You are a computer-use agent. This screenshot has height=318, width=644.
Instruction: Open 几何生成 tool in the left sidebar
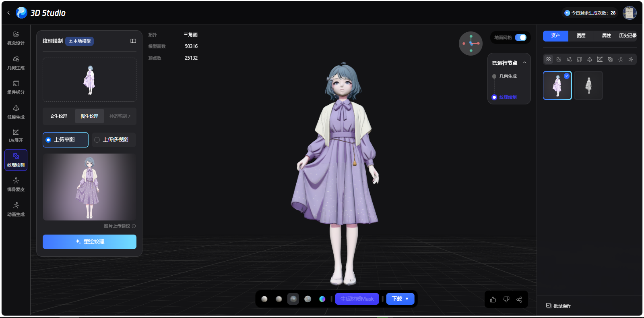(x=16, y=63)
